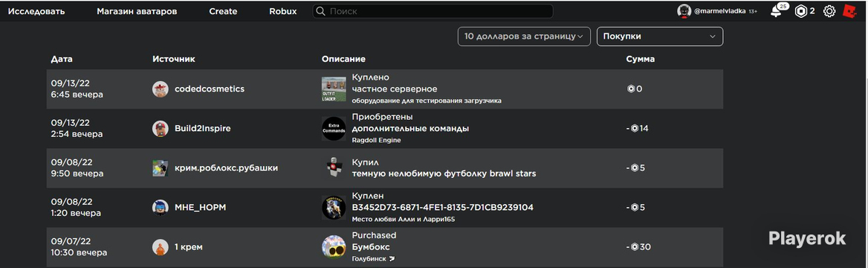Open the codedcosmetics seller link
The image size is (868, 268).
coord(210,89)
